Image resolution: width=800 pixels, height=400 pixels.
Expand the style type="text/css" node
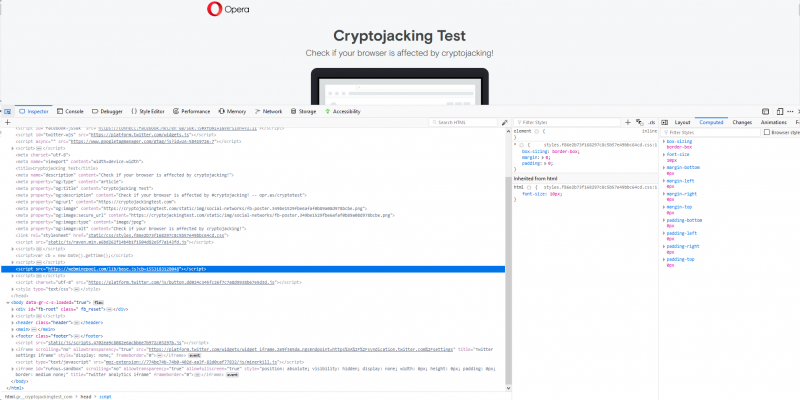pos(13,289)
